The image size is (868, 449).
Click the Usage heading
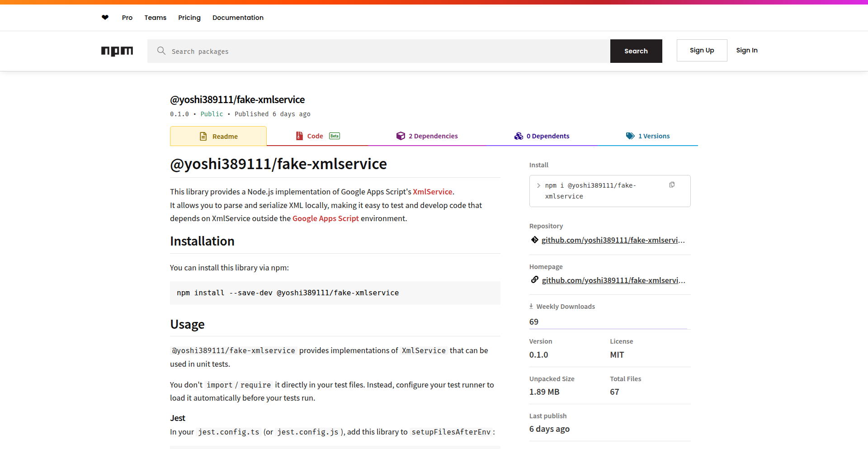click(187, 324)
